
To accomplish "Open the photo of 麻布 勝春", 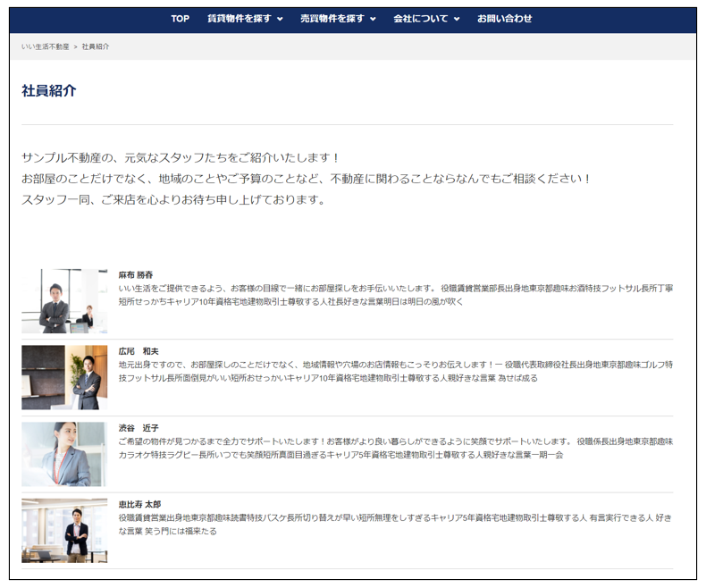I will [x=64, y=301].
